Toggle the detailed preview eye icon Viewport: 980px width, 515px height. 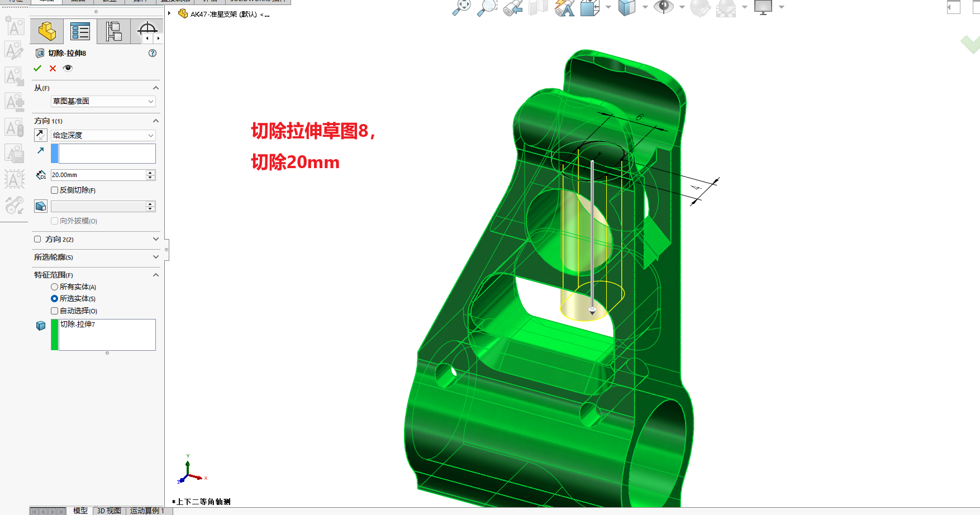pos(68,68)
